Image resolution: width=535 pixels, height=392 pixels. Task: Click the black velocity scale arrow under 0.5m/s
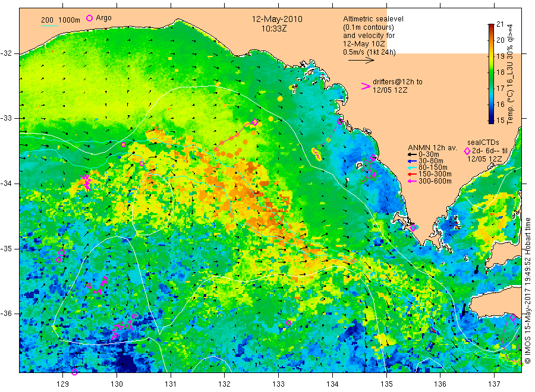[x=361, y=61]
